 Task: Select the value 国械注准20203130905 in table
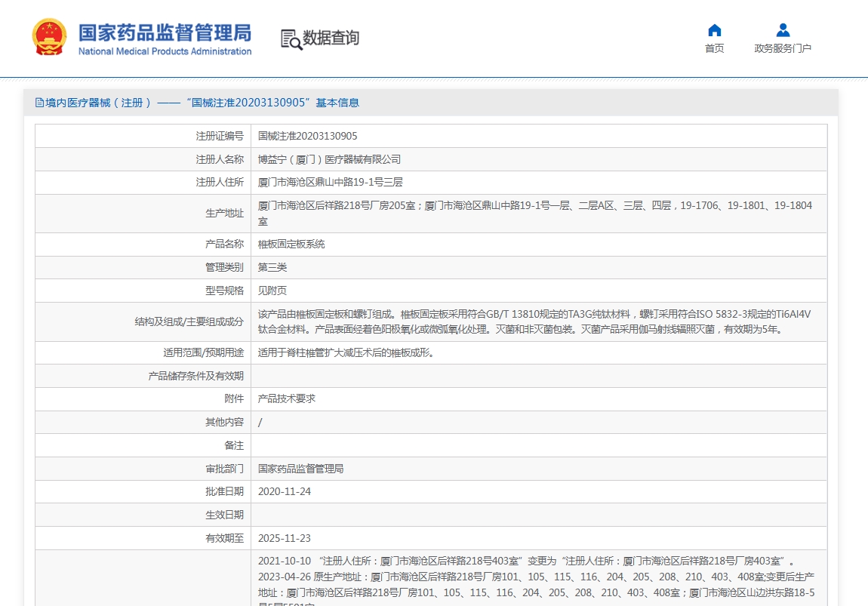tap(308, 136)
